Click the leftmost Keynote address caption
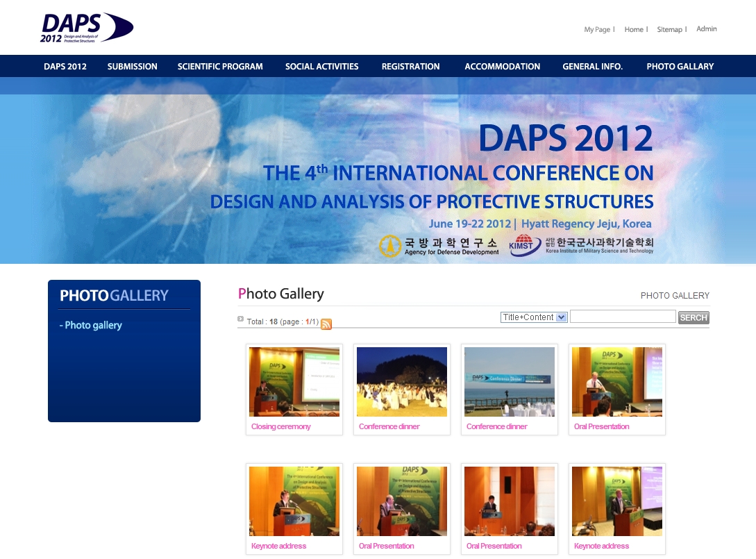This screenshot has width=756, height=559. (x=278, y=546)
